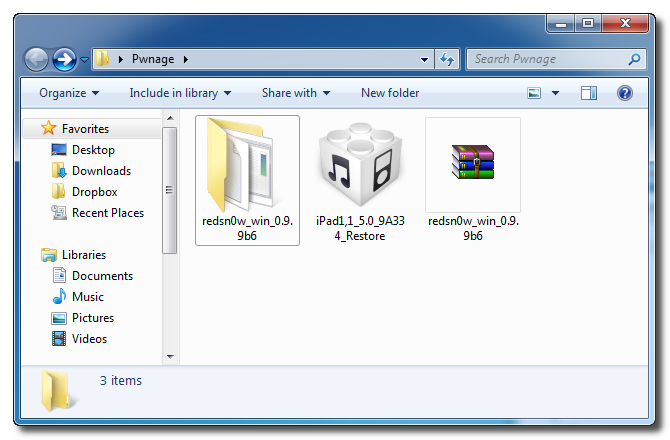Maximize the Pwnage window
This screenshot has width=670, height=440.
(588, 23)
